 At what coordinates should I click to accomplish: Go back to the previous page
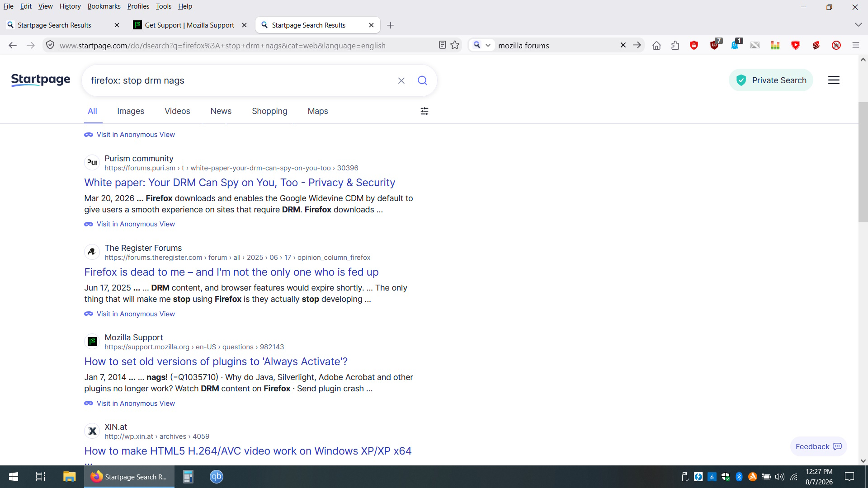click(x=13, y=45)
